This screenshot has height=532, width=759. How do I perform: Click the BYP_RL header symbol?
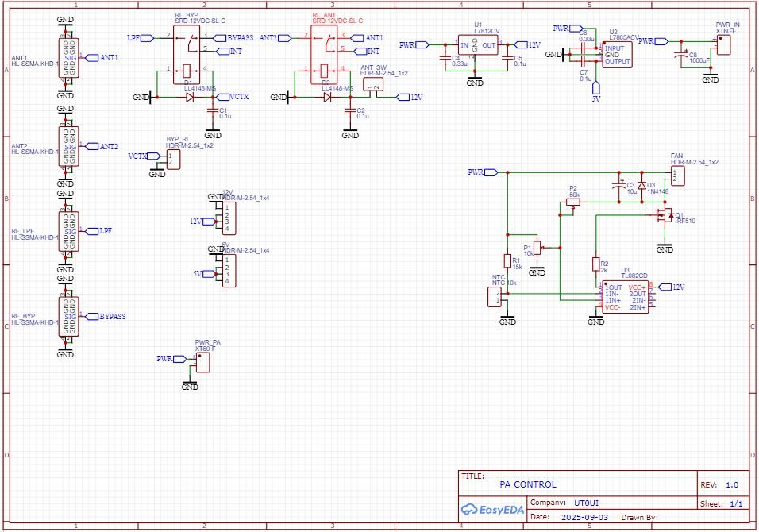[173, 159]
